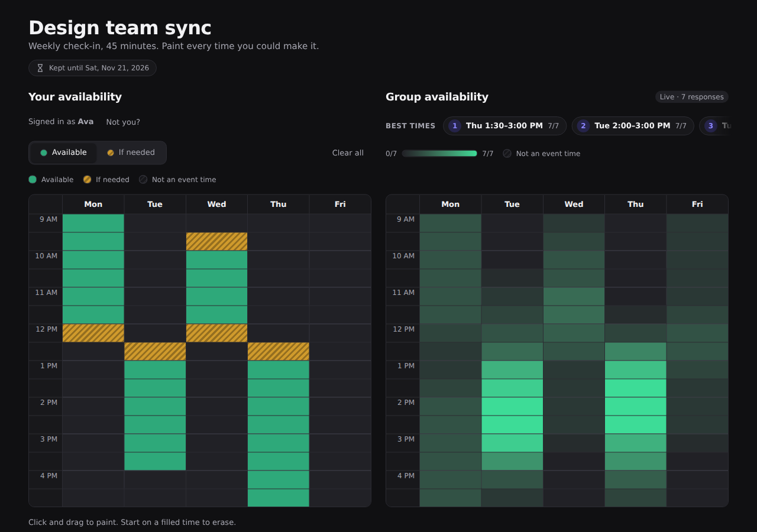Screen dimensions: 757x532
Task: Click the "Fri" header in Group availability grid
Action: click(697, 204)
